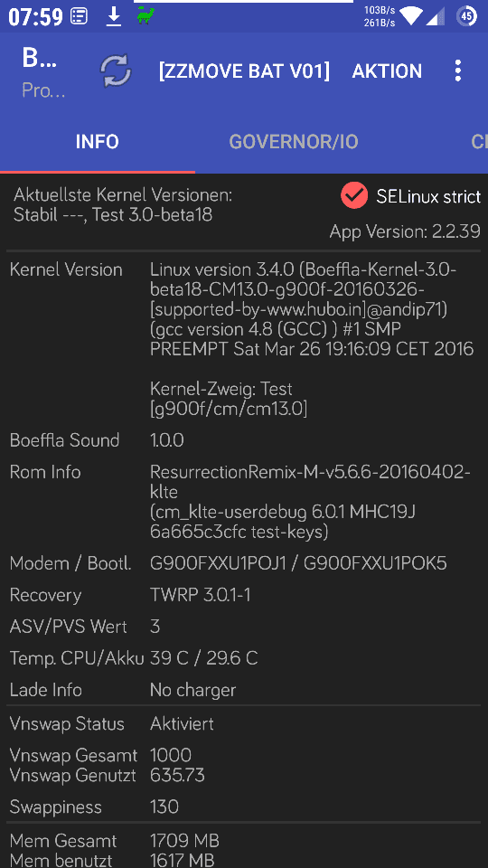Open the partially visible third tab
Image resolution: width=488 pixels, height=868 pixels.
pos(479,142)
